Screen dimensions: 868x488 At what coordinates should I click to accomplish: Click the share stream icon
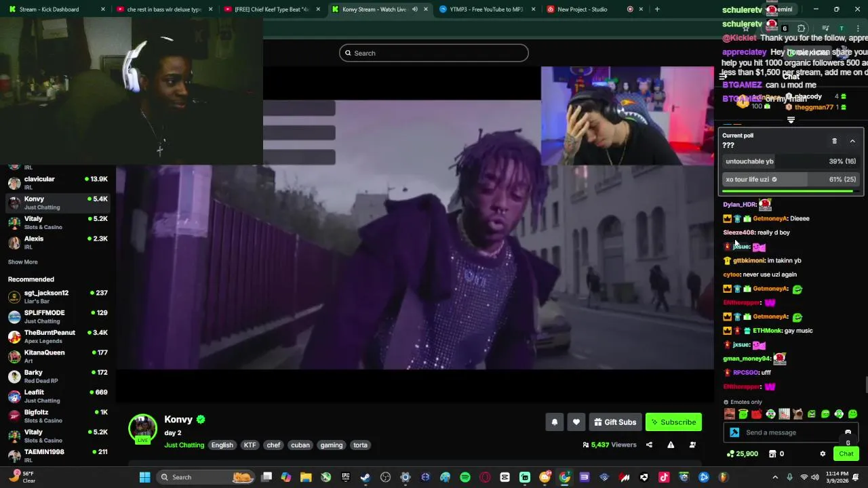(649, 445)
